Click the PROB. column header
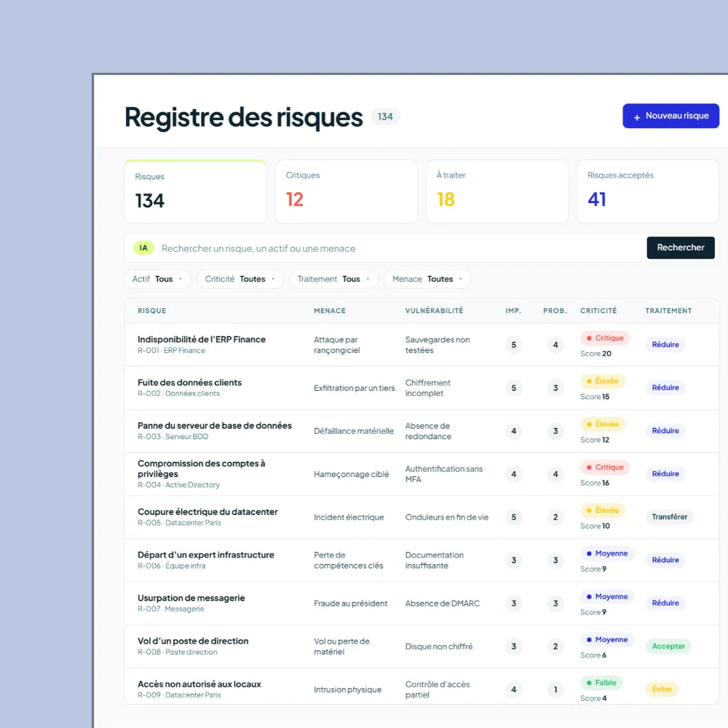Image resolution: width=728 pixels, height=728 pixels. click(555, 311)
